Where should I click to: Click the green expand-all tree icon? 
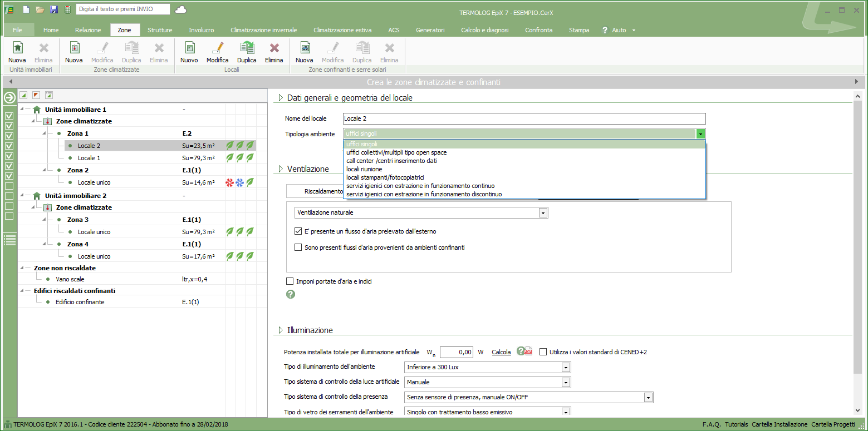click(x=23, y=95)
